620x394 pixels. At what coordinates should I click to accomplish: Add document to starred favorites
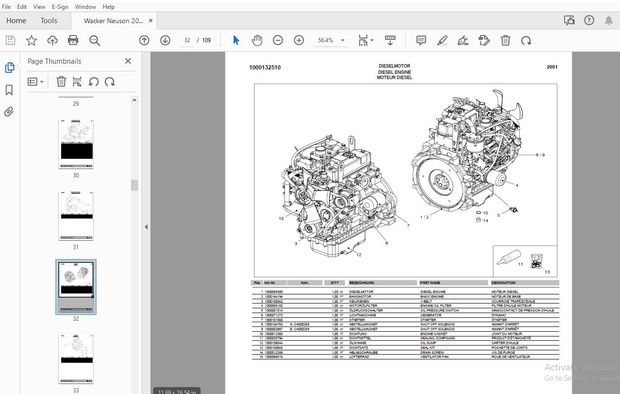coord(31,40)
